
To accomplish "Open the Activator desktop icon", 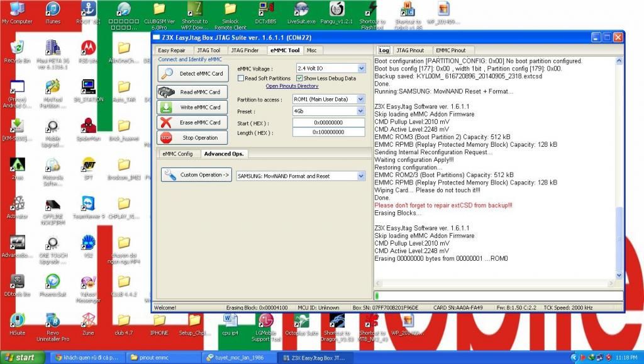I will 17,208.
